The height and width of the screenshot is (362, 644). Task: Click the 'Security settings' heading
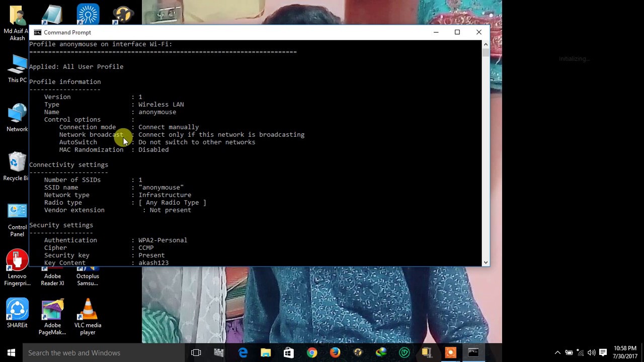[61, 225]
